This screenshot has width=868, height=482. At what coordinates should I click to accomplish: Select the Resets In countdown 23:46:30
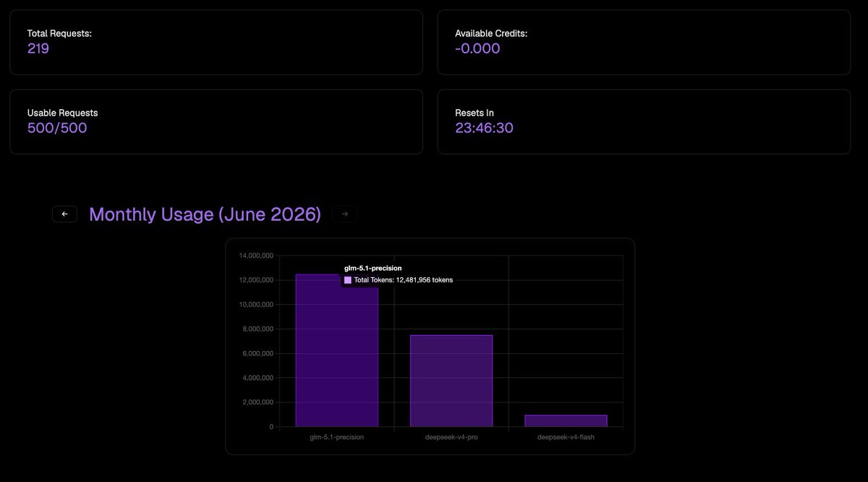484,128
